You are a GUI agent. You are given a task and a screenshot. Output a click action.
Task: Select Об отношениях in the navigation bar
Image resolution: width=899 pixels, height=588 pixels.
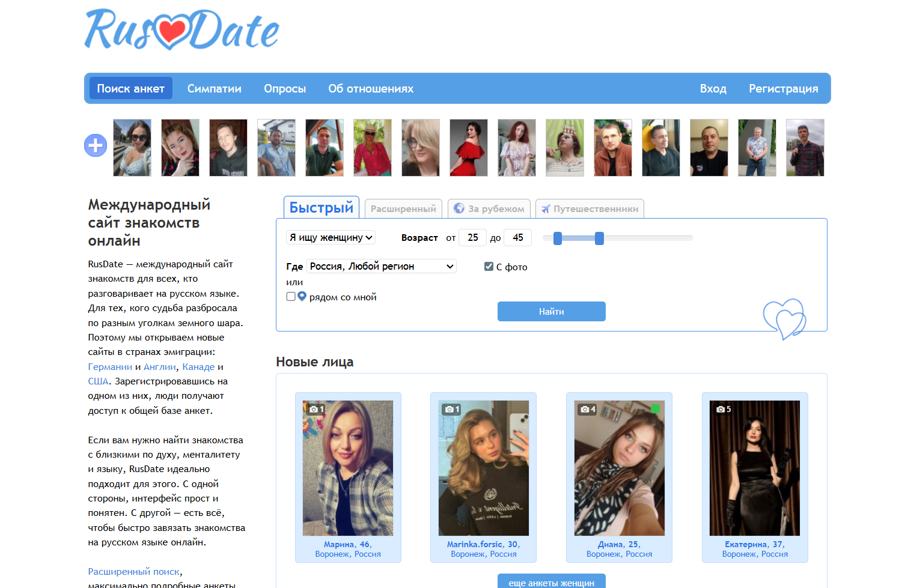pos(371,88)
